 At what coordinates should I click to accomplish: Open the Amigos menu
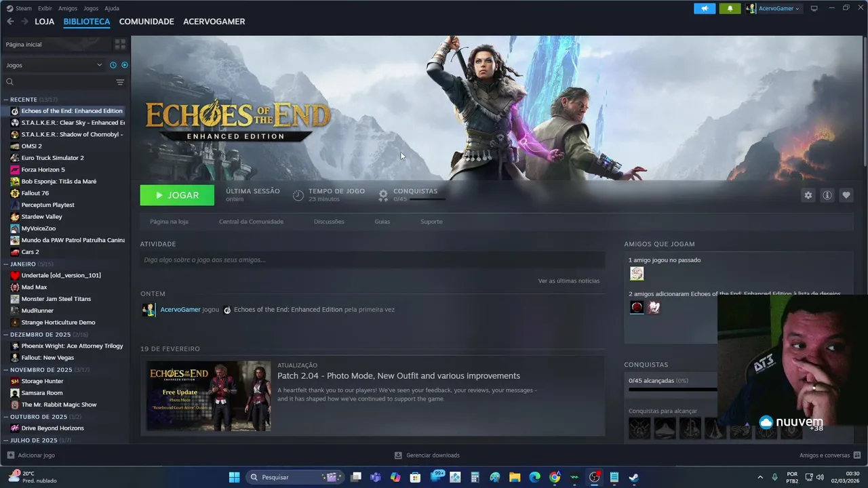(68, 8)
